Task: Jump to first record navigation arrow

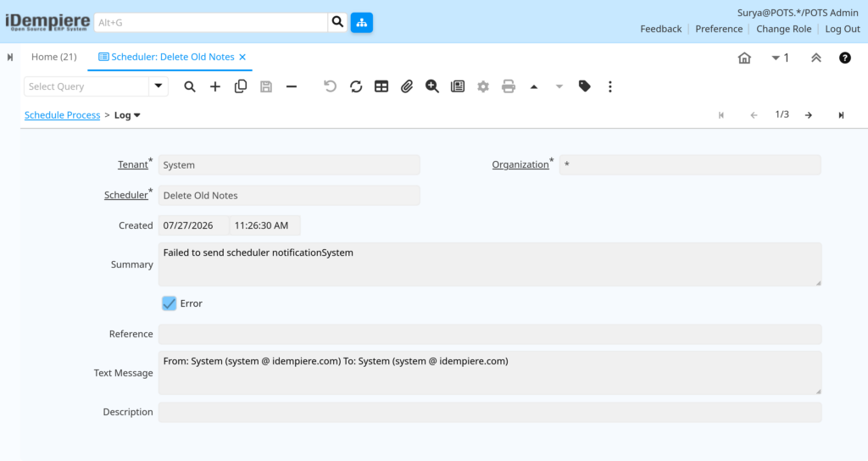Action: (721, 115)
